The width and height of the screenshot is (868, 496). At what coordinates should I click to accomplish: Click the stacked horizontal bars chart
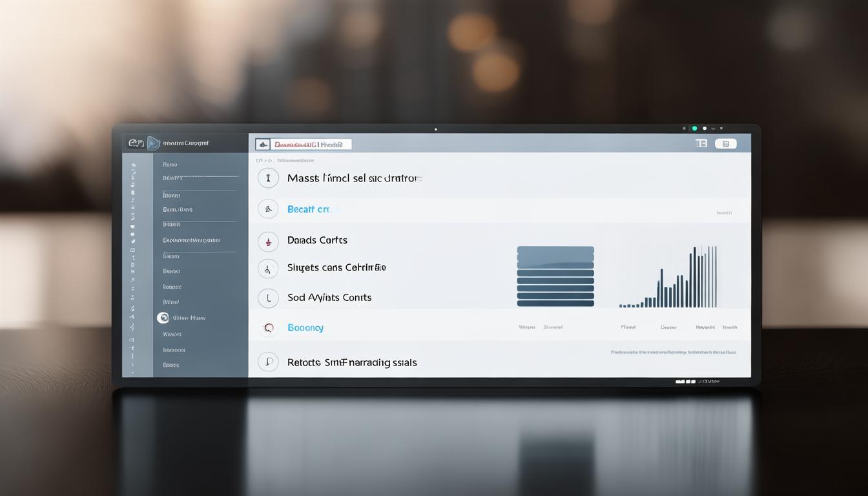(555, 276)
